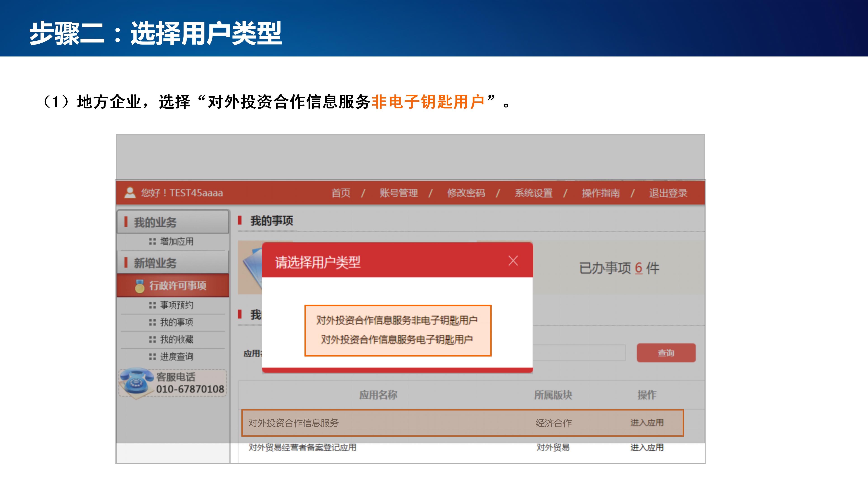Image resolution: width=868 pixels, height=488 pixels.
Task: Click the user avatar icon beside TEST45aaaa
Action: [x=130, y=193]
